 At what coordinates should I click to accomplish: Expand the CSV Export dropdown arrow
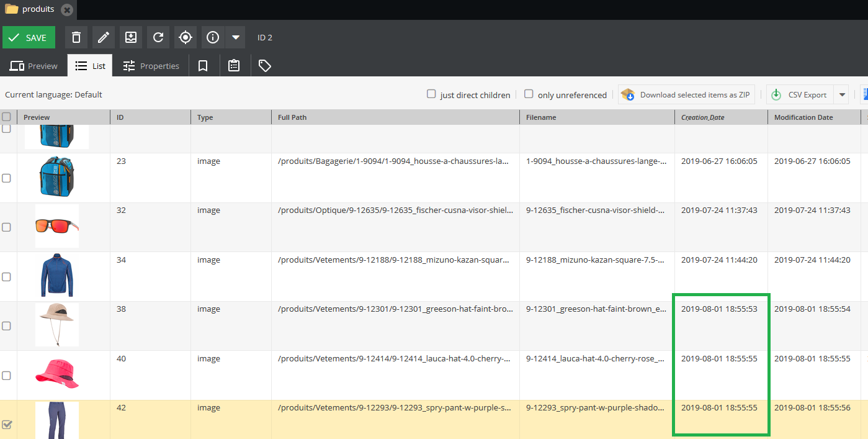click(x=842, y=95)
